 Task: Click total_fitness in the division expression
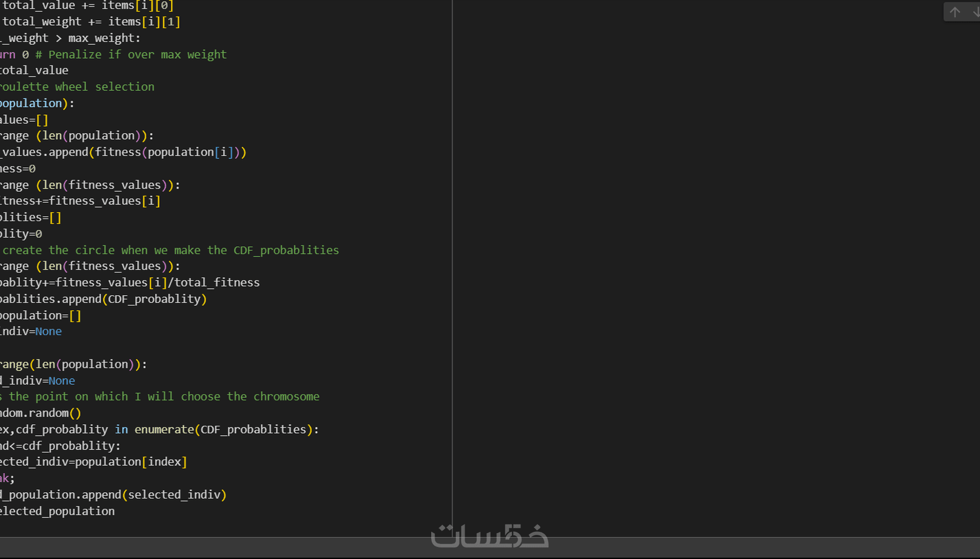point(216,282)
